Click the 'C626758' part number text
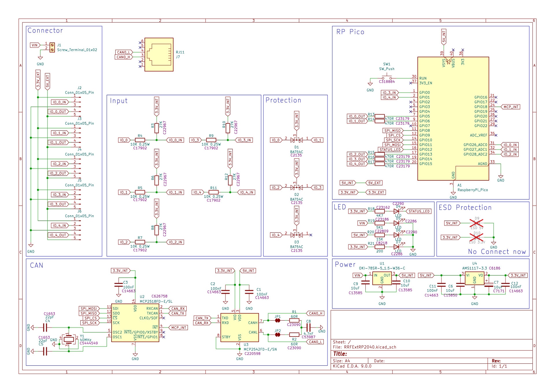The width and height of the screenshot is (555, 392). pos(159,296)
